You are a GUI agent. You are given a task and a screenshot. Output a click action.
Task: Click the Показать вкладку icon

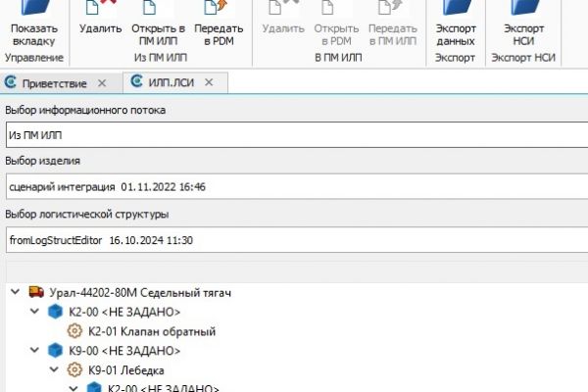point(35,7)
